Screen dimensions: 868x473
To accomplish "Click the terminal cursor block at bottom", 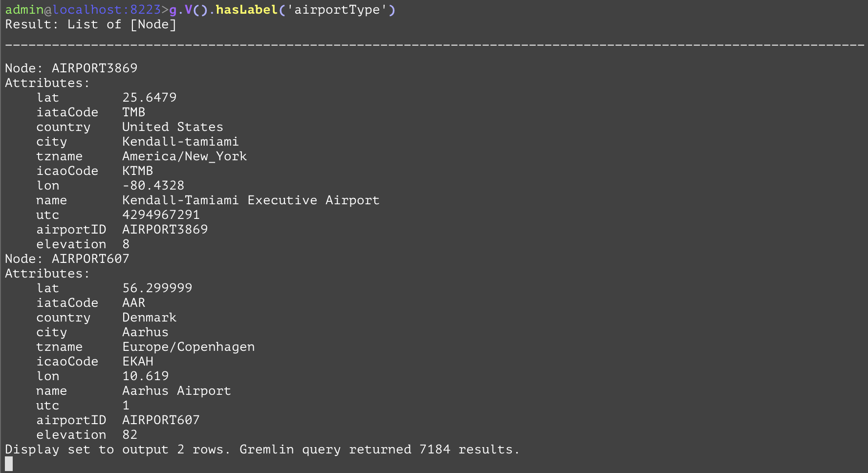I will pyautogui.click(x=9, y=464).
